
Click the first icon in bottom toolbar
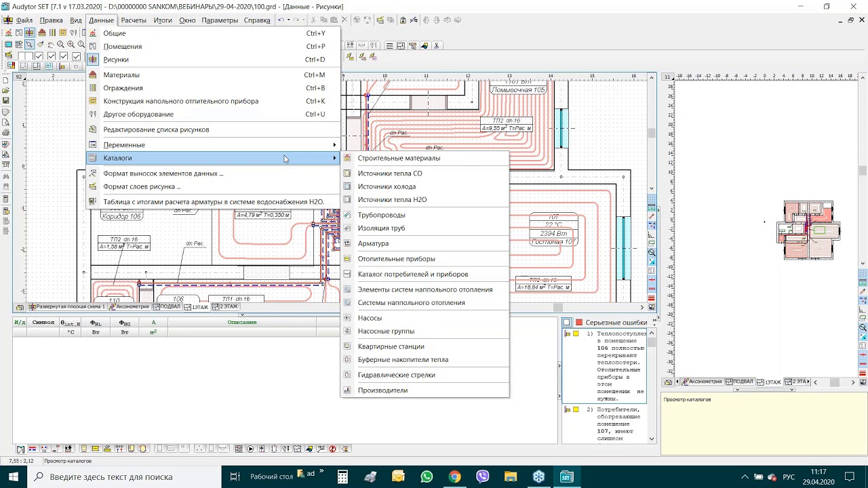[21, 449]
